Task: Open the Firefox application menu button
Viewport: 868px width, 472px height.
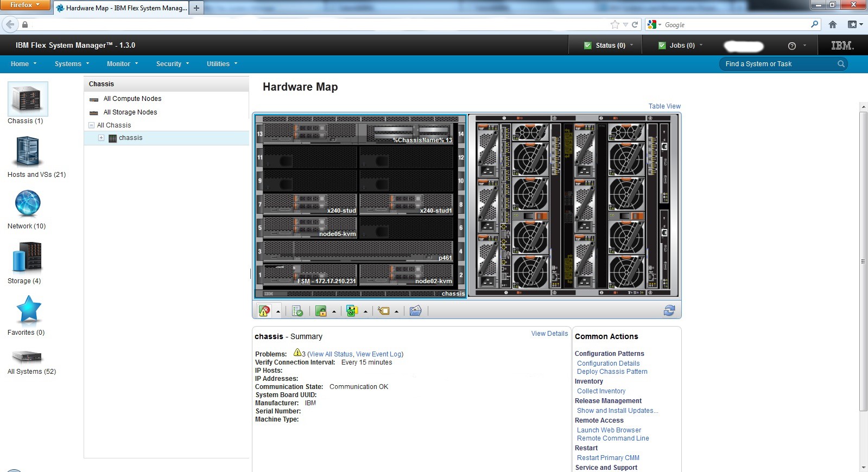Action: [26, 5]
